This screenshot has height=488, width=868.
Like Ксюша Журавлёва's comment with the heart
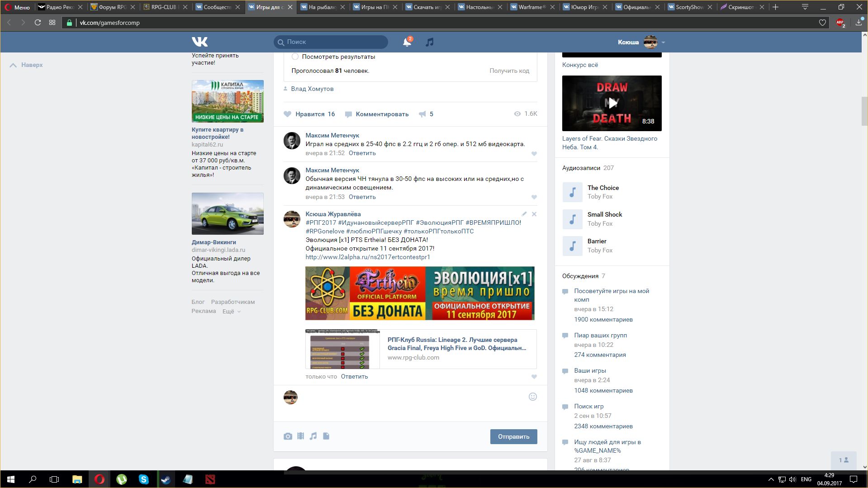coord(534,377)
